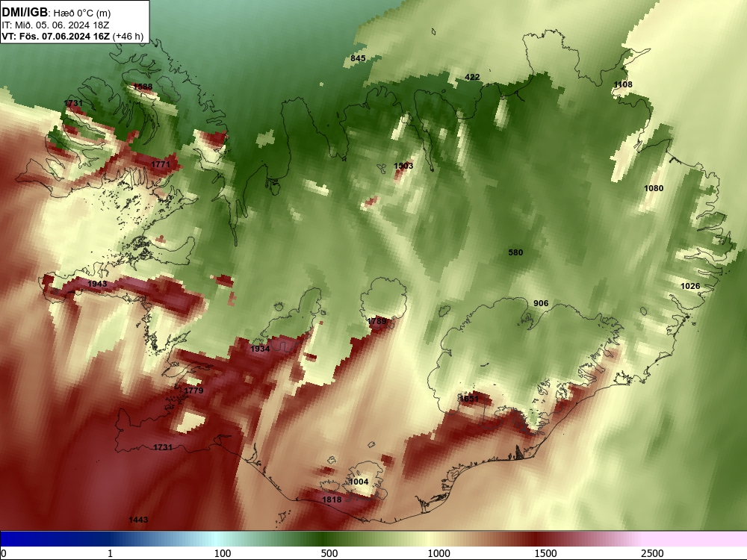Click the 1731 label in the Westfjords
Screen dimensions: 747x560
click(73, 103)
